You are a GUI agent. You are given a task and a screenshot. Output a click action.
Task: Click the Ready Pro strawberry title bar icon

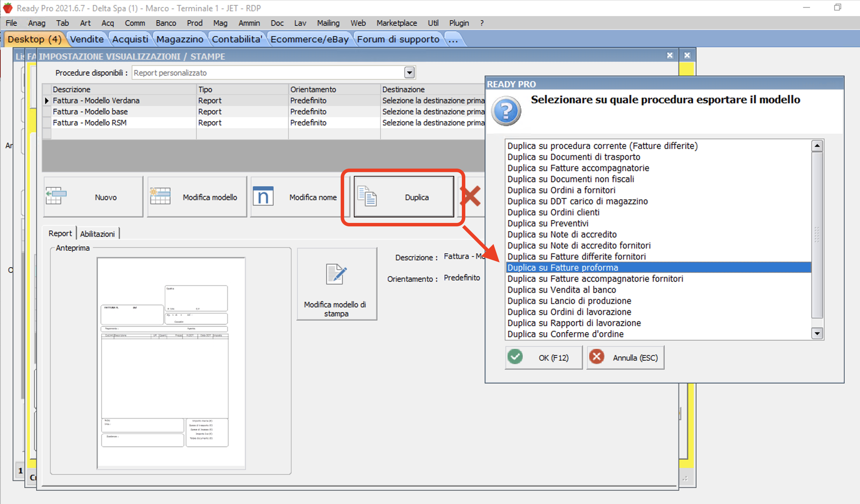8,8
